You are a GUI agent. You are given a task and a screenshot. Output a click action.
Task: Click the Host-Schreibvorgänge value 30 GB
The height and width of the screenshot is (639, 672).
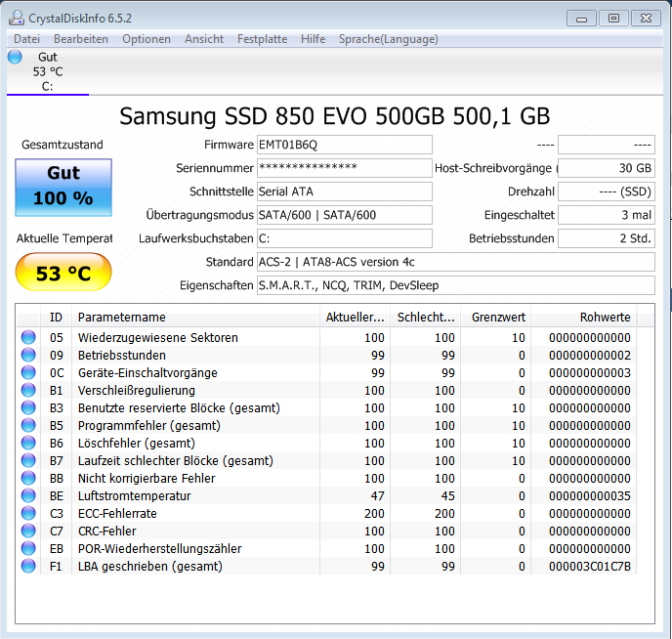pos(607,168)
